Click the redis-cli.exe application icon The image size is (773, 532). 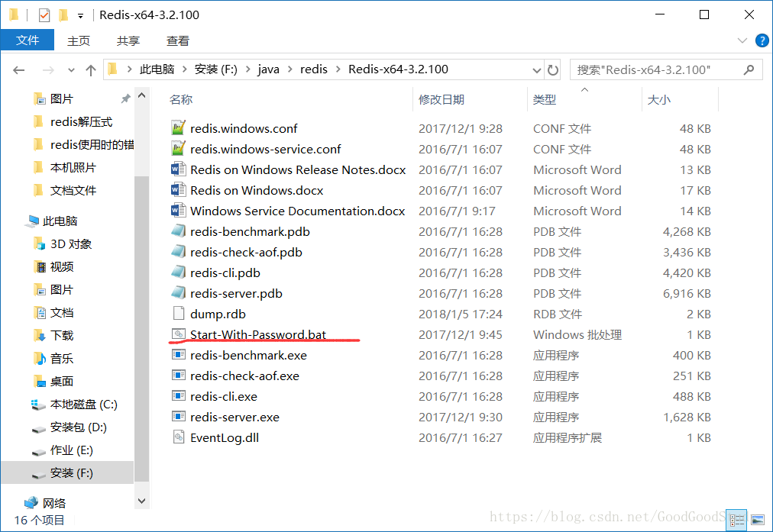click(x=178, y=396)
